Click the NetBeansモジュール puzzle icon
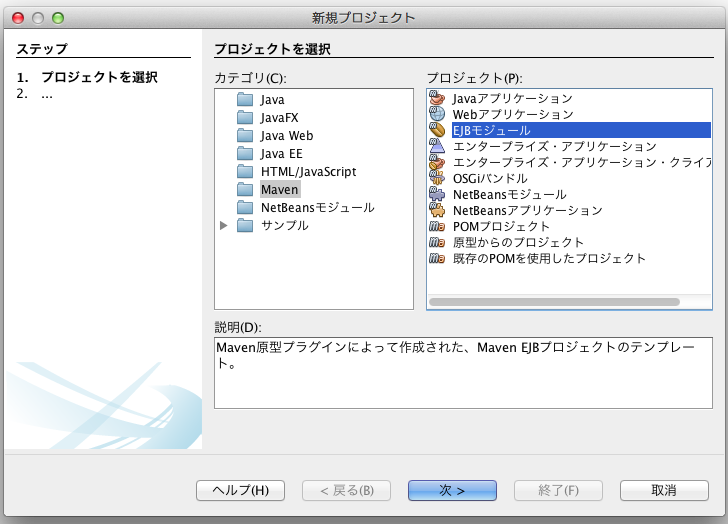Image resolution: width=728 pixels, height=524 pixels. (436, 194)
